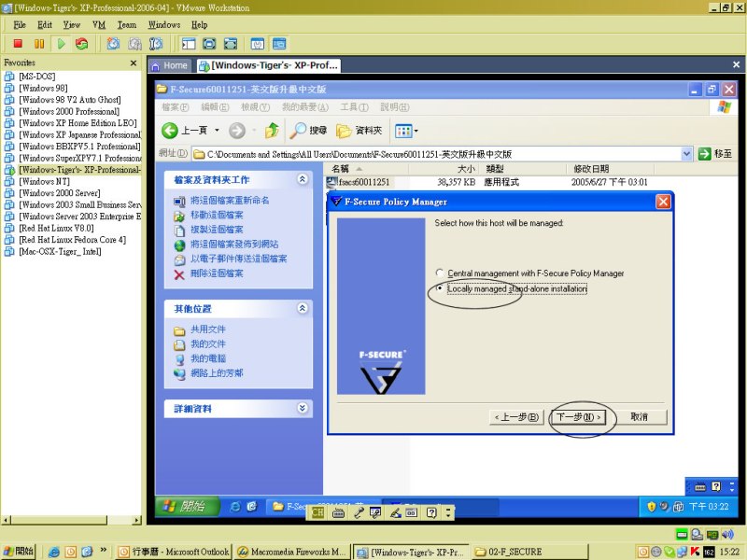This screenshot has width=747, height=560.
Task: Go up one folder level in Explorer
Action: 272,131
